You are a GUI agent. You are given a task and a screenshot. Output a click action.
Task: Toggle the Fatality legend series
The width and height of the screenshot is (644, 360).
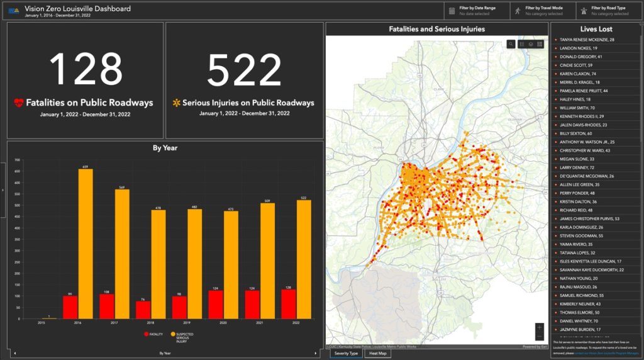[x=155, y=334]
